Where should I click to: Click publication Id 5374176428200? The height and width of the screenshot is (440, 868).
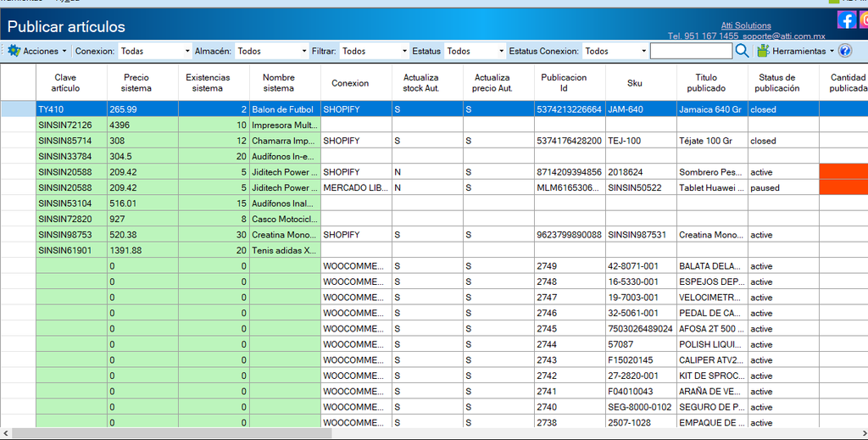(x=570, y=141)
